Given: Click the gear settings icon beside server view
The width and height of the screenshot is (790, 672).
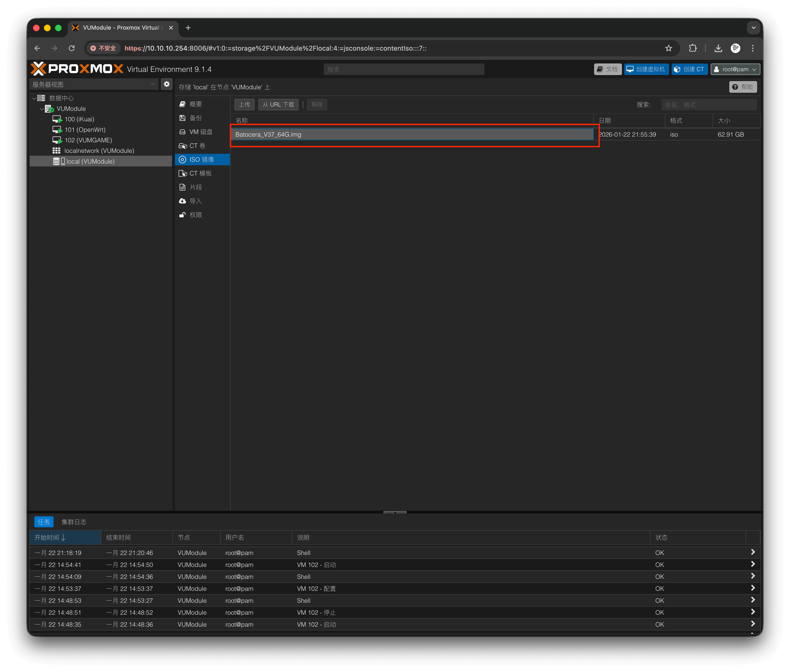Looking at the screenshot, I should [166, 84].
